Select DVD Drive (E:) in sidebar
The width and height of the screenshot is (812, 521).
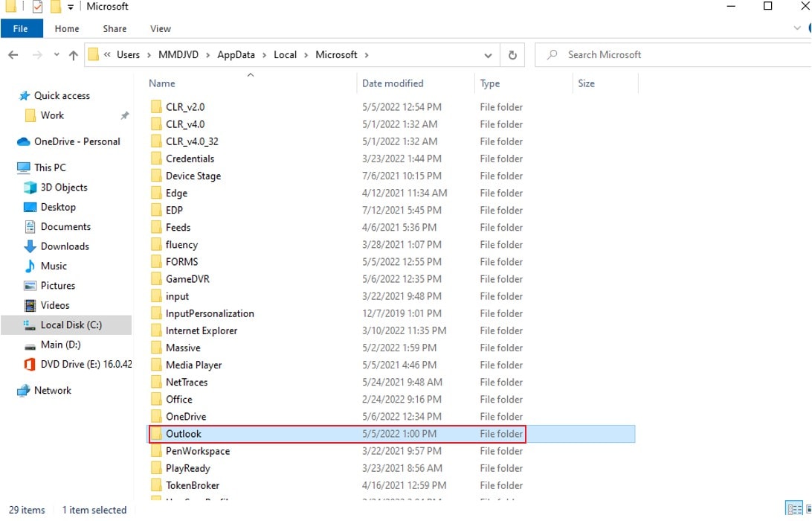(86, 365)
